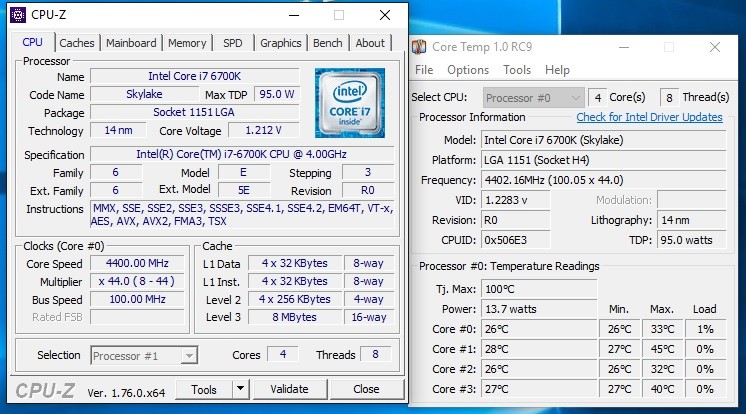Open the Help menu in Core Temp
746x414 pixels.
pyautogui.click(x=557, y=70)
